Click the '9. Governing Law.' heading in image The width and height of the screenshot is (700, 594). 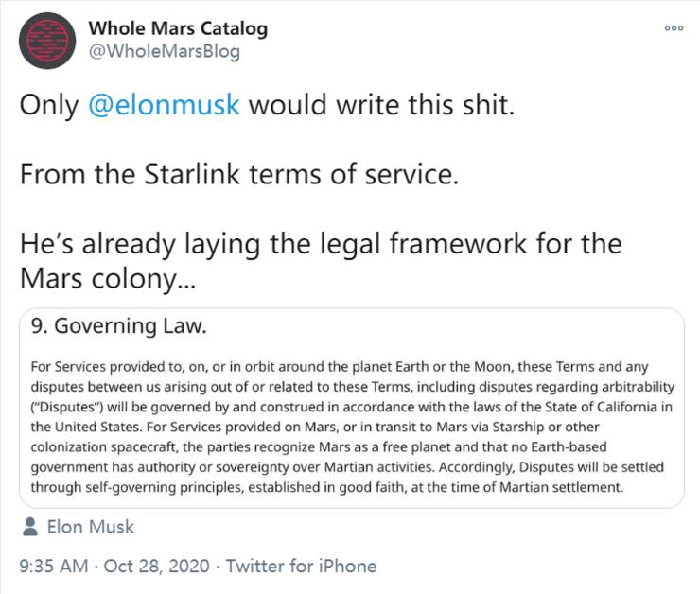coord(118,326)
